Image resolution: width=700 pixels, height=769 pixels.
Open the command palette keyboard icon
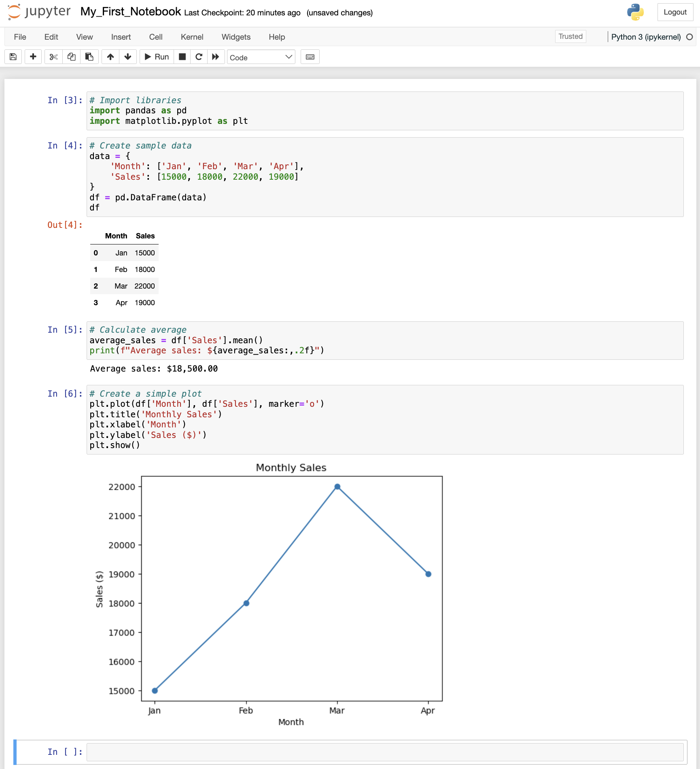(310, 57)
